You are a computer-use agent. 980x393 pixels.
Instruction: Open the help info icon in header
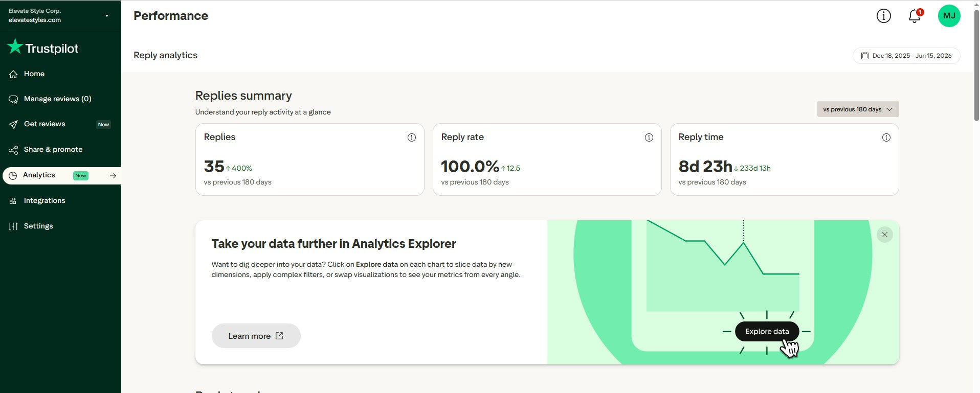click(883, 16)
